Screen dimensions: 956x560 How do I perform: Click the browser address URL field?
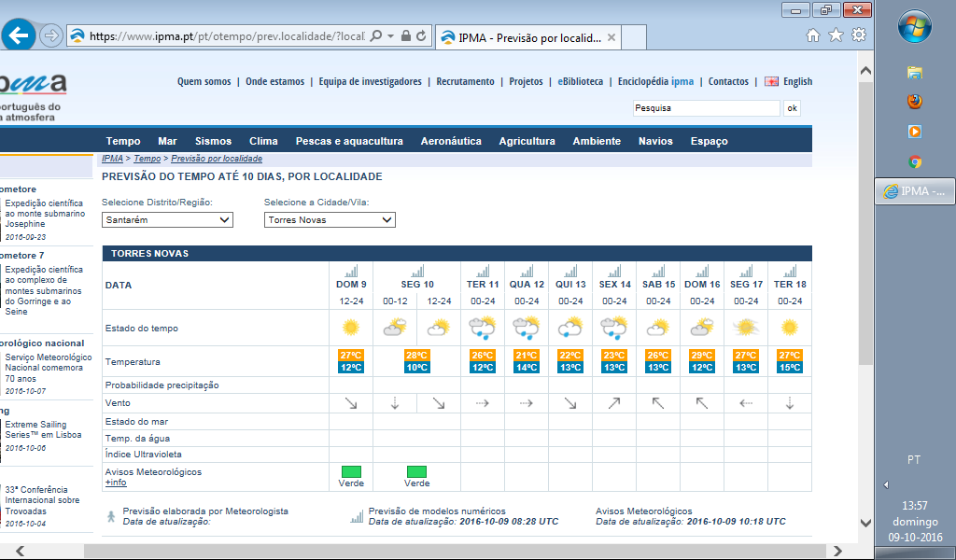(x=227, y=36)
